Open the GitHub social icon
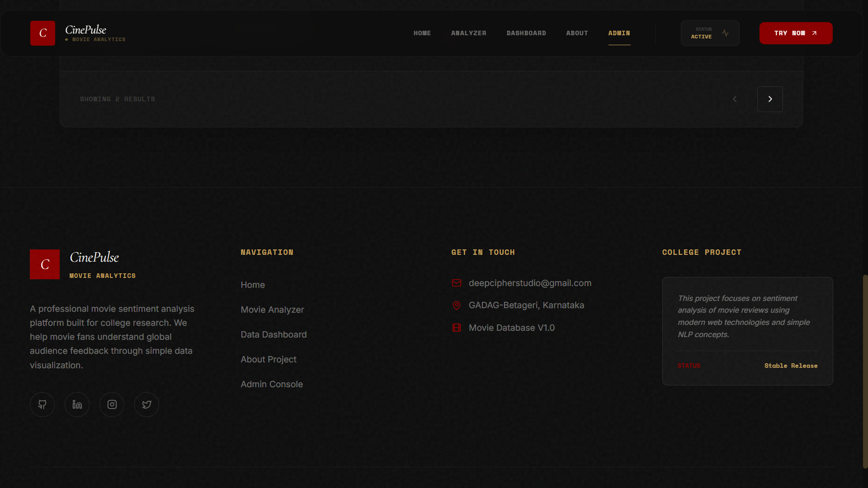 point(42,404)
